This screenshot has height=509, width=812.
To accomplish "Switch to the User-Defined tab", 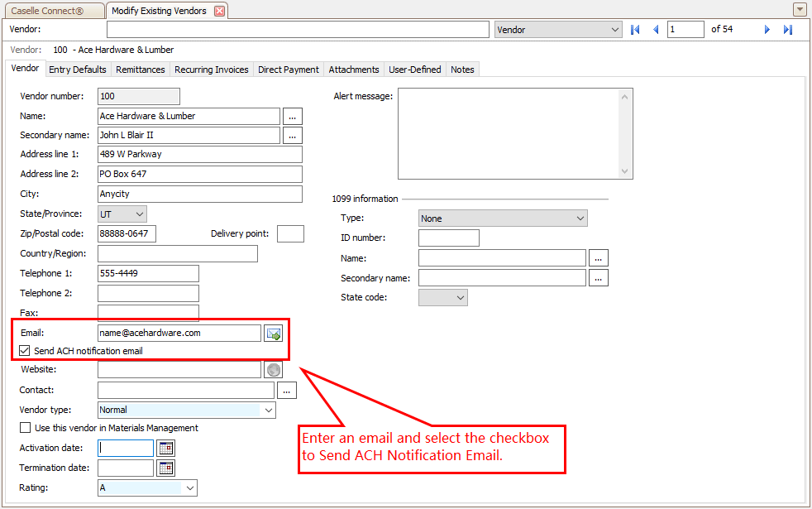I will pyautogui.click(x=415, y=70).
